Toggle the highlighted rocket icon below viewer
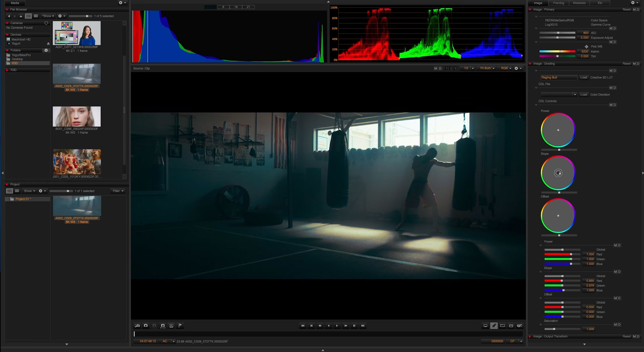Viewport: 644px width, 352px height. pos(494,325)
